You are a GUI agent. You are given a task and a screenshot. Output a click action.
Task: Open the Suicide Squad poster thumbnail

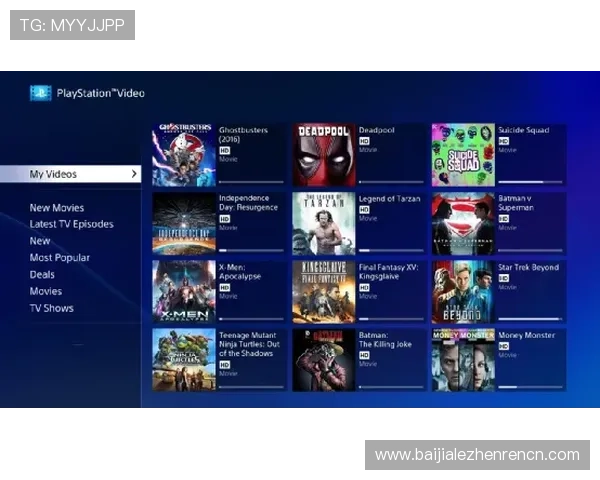coord(463,155)
